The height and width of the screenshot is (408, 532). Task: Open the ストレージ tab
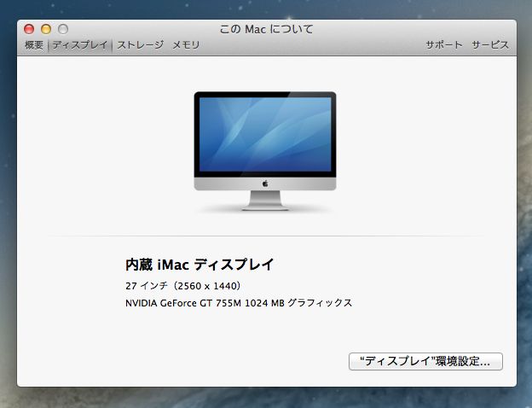click(x=141, y=45)
